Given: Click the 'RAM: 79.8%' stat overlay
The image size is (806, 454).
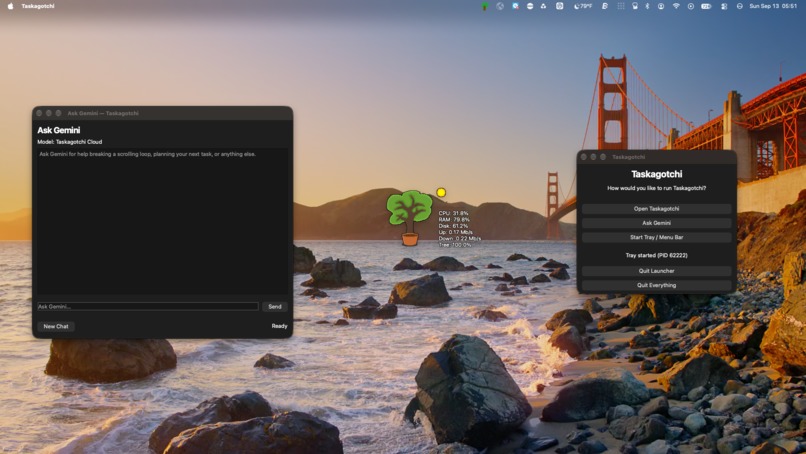Looking at the screenshot, I should click(x=454, y=220).
